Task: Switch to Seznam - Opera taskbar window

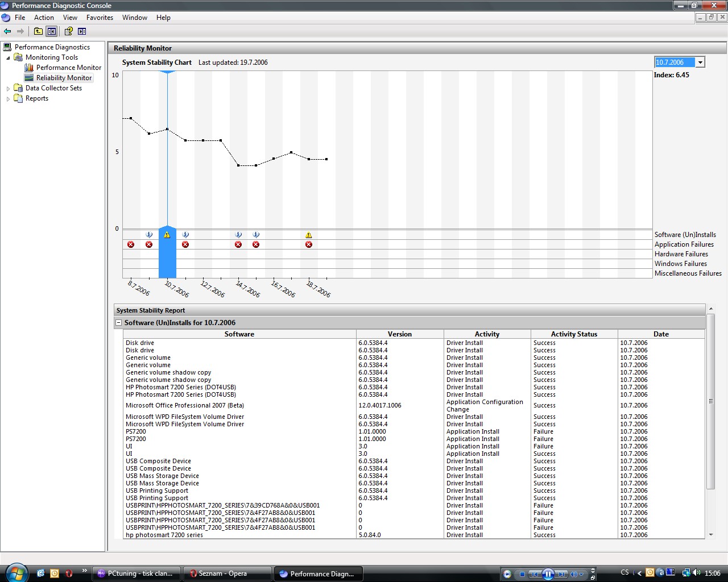Action: 227,573
